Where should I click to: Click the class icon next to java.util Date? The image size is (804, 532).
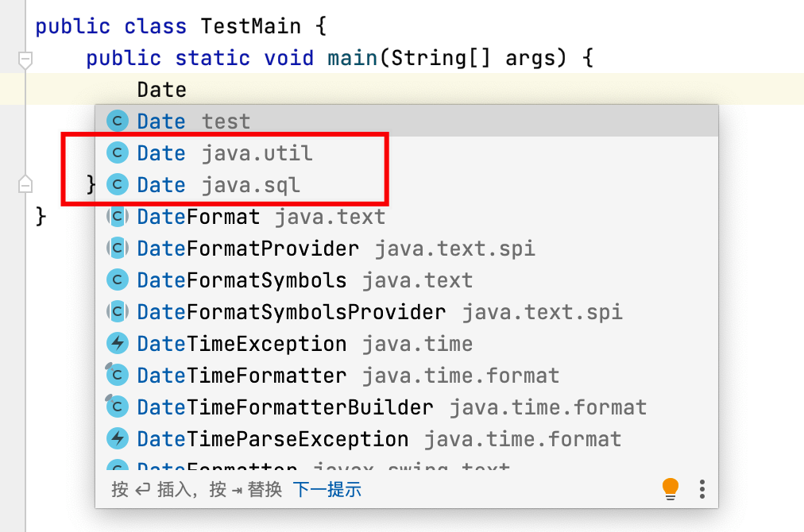118,153
